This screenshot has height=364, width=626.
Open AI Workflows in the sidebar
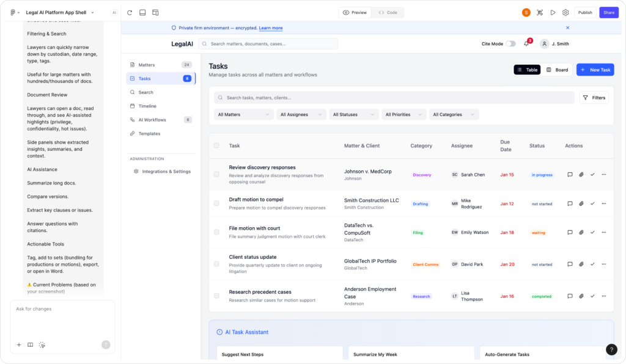click(x=152, y=120)
